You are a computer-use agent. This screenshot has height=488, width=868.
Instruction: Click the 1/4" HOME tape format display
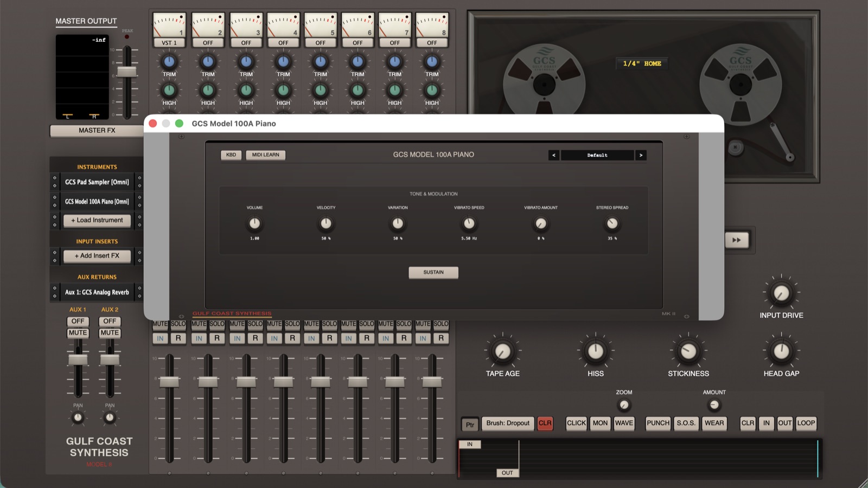(x=642, y=63)
